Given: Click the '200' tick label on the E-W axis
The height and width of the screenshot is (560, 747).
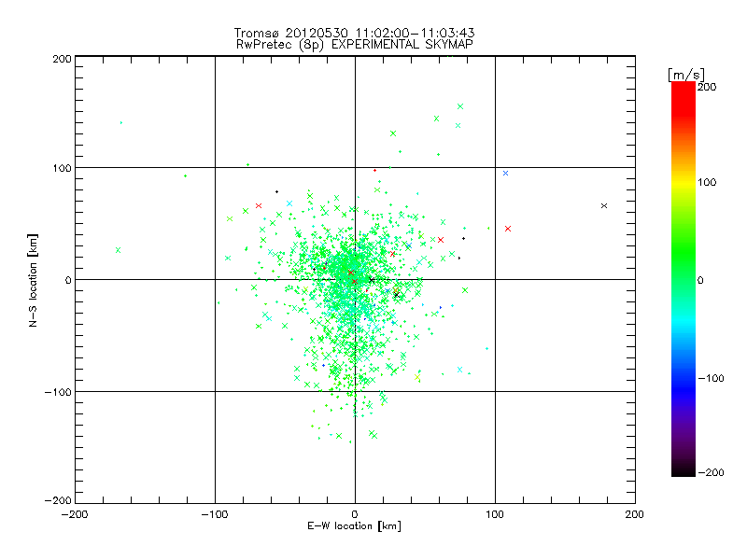Looking at the screenshot, I should pyautogui.click(x=635, y=514).
